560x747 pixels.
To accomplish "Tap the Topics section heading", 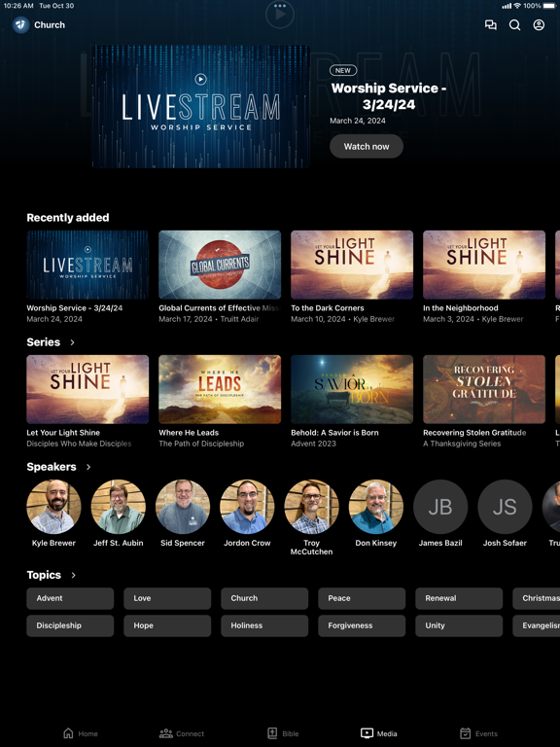I will point(44,575).
